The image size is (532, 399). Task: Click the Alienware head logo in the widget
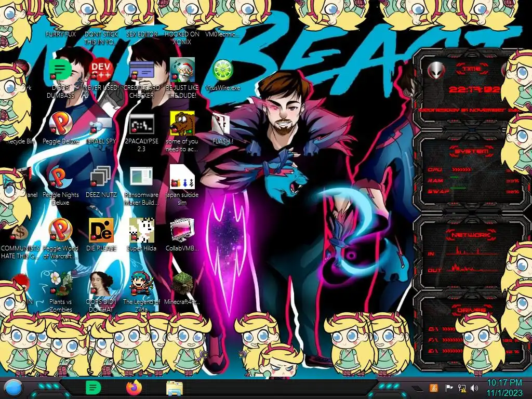436,71
